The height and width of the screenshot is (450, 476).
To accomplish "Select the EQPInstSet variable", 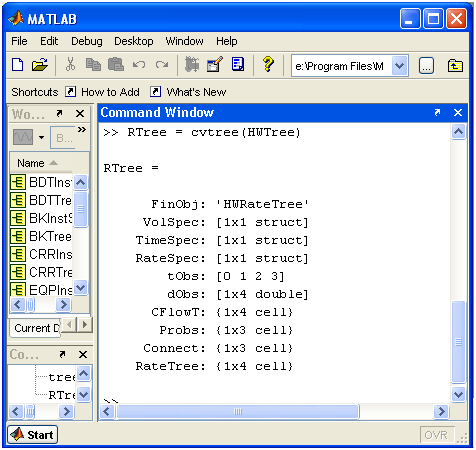I will [x=41, y=289].
